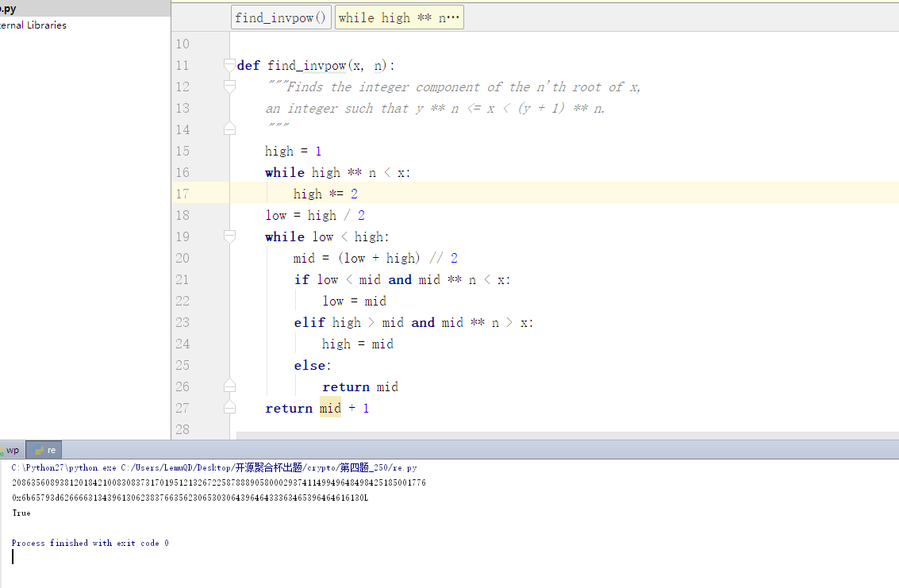899x588 pixels.
Task: Collapse the 'while low < high' block
Action: (230, 236)
